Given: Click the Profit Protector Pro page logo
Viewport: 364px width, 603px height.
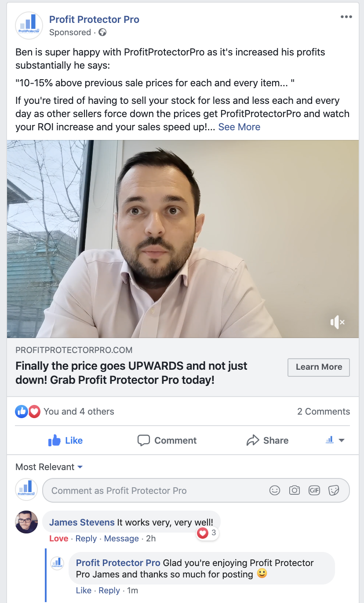Looking at the screenshot, I should tap(29, 26).
